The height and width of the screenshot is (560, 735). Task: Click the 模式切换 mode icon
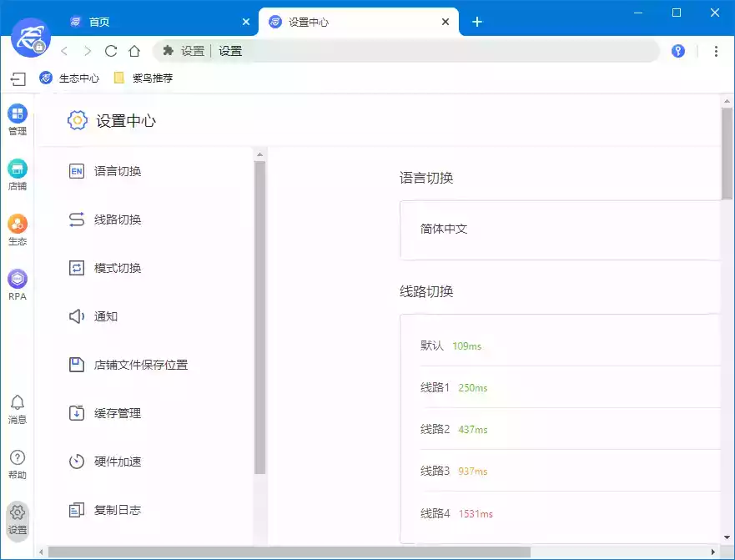pos(77,268)
